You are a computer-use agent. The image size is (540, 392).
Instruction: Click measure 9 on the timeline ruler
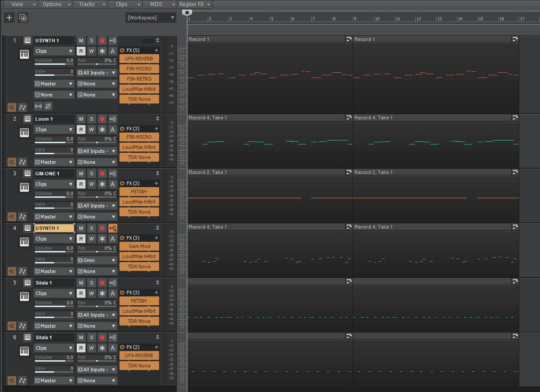click(x=355, y=19)
